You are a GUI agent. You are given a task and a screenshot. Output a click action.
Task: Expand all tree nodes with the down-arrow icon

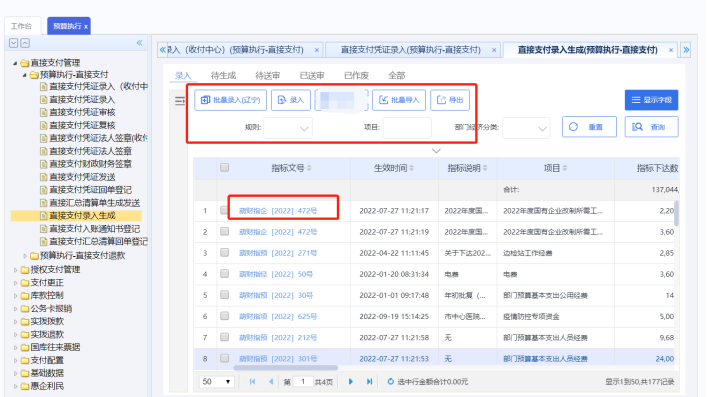(14, 43)
